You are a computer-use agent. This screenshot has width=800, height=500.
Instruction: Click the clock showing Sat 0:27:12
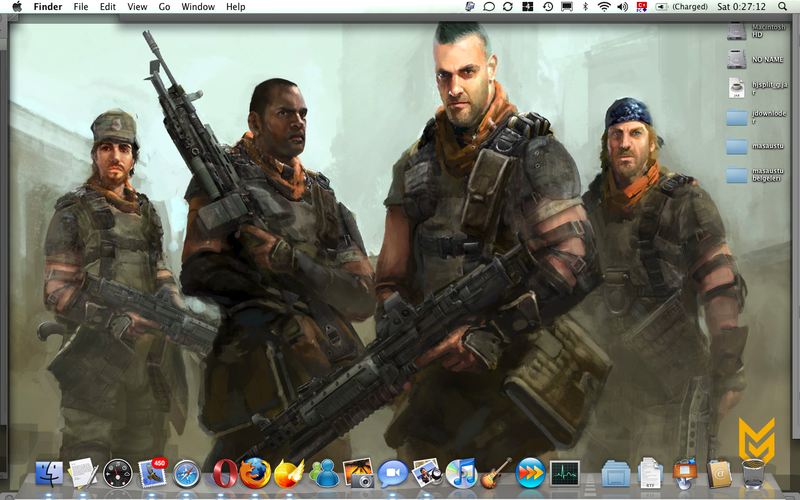click(741, 7)
